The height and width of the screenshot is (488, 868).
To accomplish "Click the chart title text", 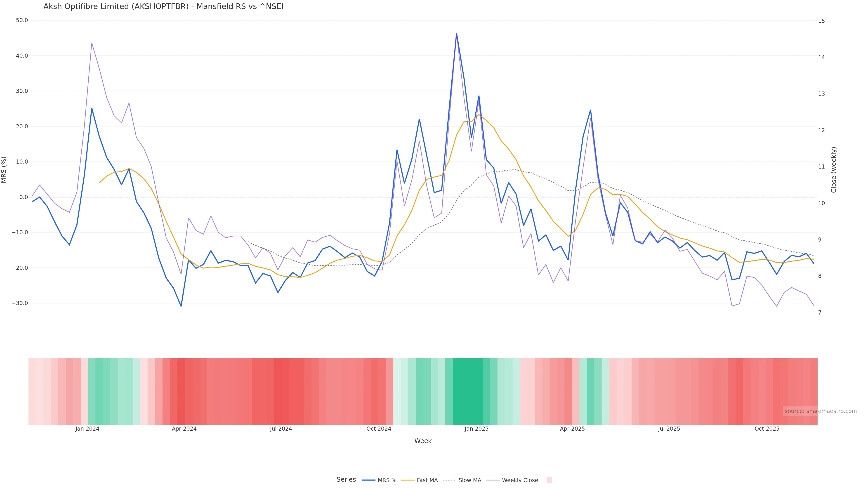I will click(163, 6).
